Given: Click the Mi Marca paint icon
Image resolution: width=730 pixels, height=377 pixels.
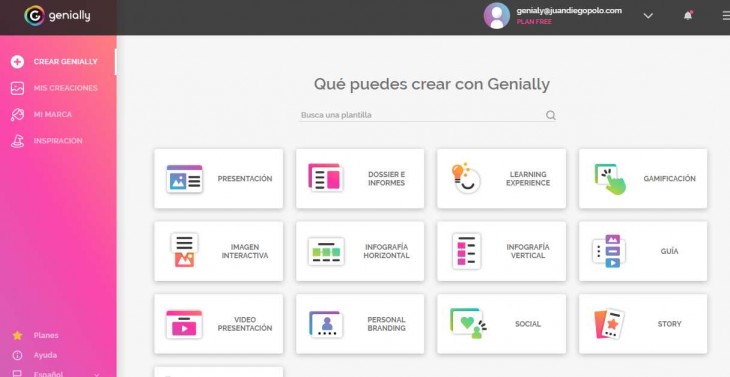Looking at the screenshot, I should point(17,114).
